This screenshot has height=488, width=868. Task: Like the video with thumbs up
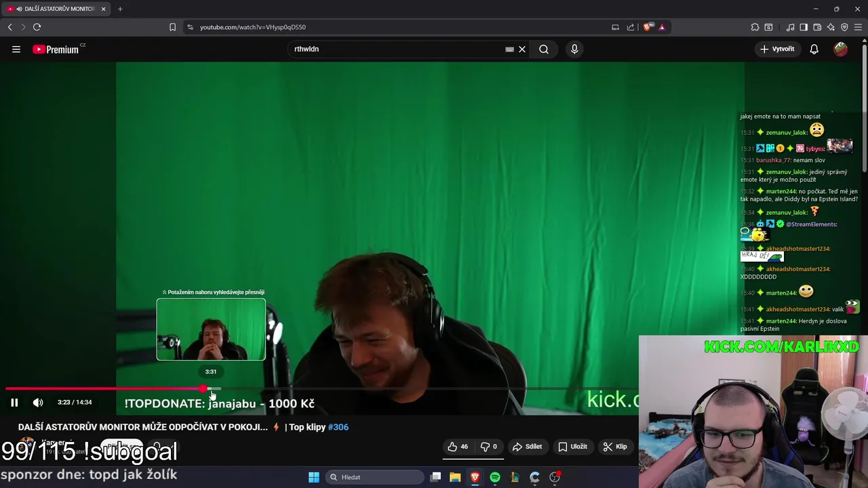click(458, 447)
